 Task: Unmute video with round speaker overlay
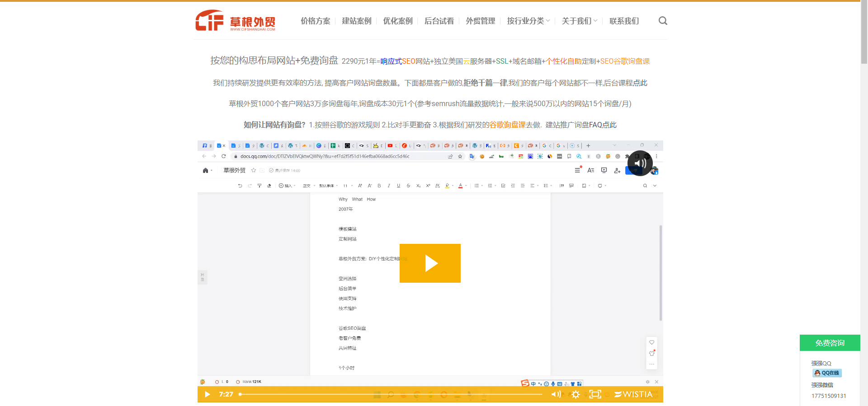point(640,163)
